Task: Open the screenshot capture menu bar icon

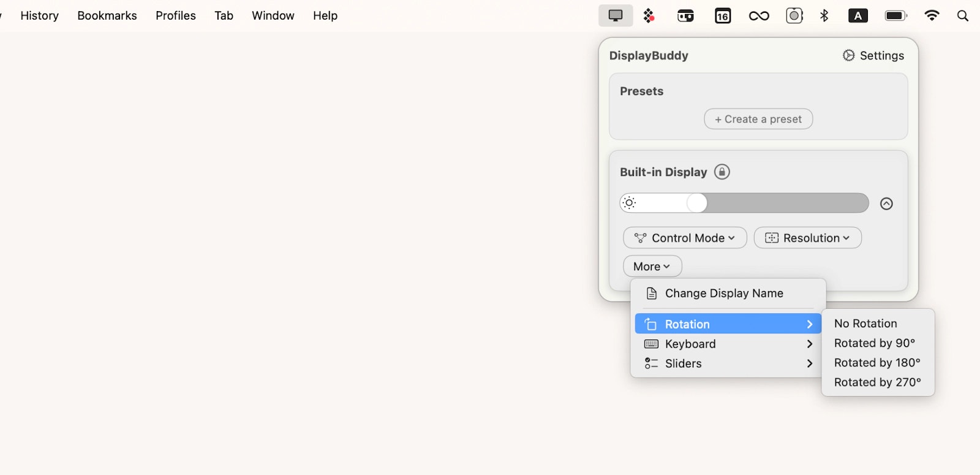Action: [794, 16]
